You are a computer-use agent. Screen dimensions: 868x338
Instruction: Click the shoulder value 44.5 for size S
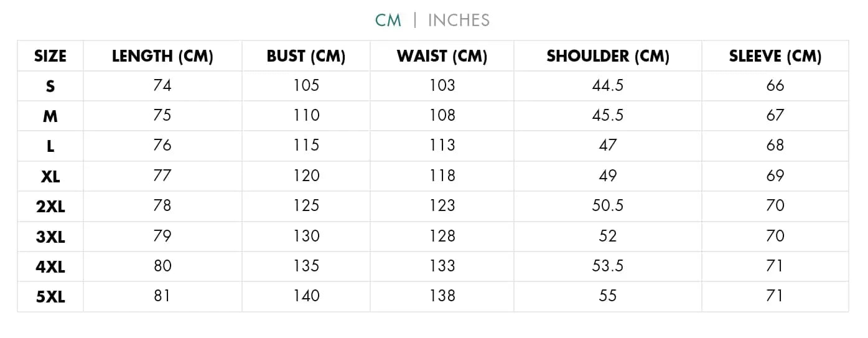(608, 85)
